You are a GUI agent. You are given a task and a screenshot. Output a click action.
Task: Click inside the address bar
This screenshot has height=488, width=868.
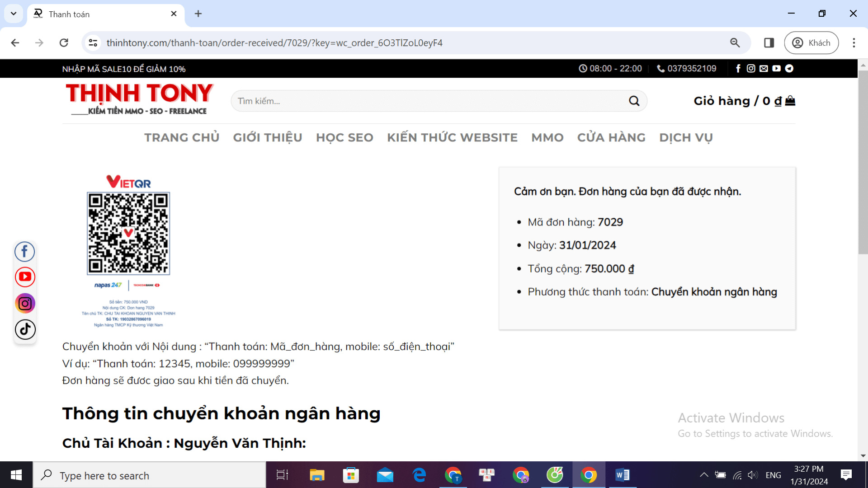[316, 42]
